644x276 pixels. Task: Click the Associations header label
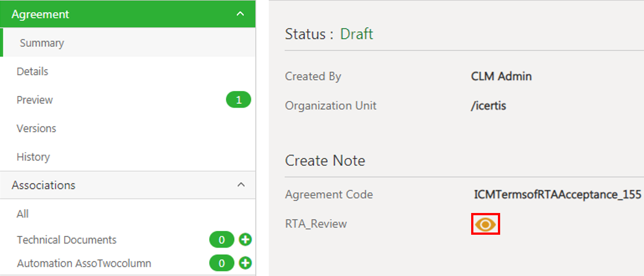coord(43,185)
